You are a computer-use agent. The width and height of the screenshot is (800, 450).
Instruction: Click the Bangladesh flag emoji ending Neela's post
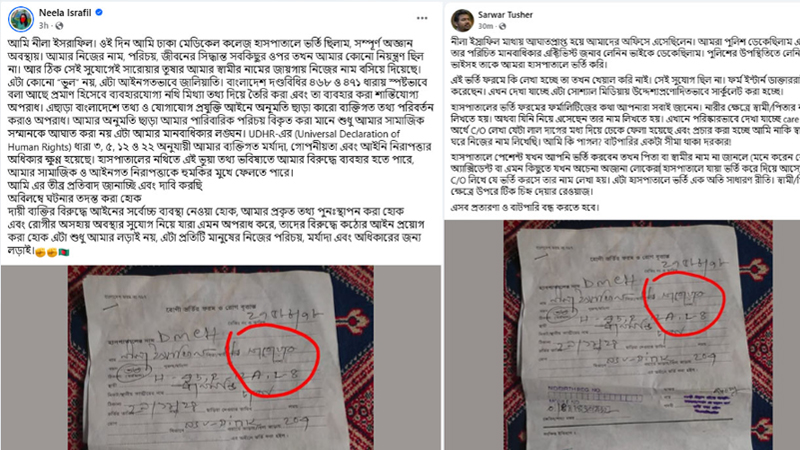click(x=64, y=252)
